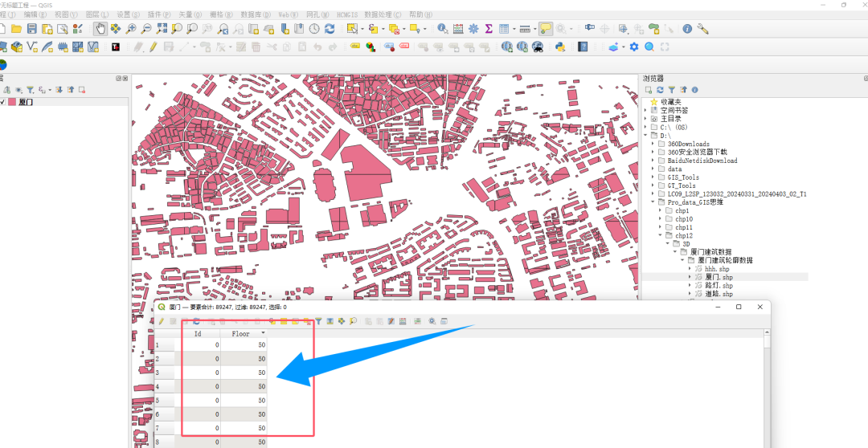Select 厦门.shp in Browser tree
868x448 pixels.
(x=719, y=277)
